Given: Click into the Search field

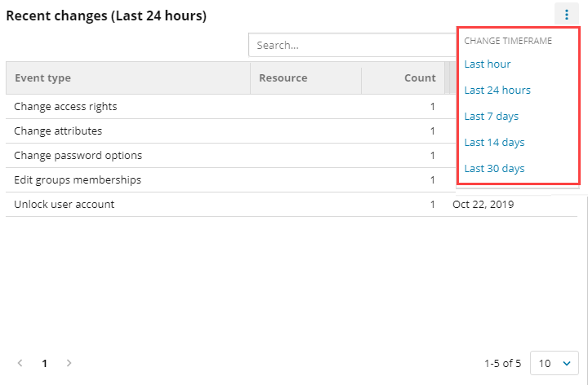Looking at the screenshot, I should pyautogui.click(x=351, y=45).
